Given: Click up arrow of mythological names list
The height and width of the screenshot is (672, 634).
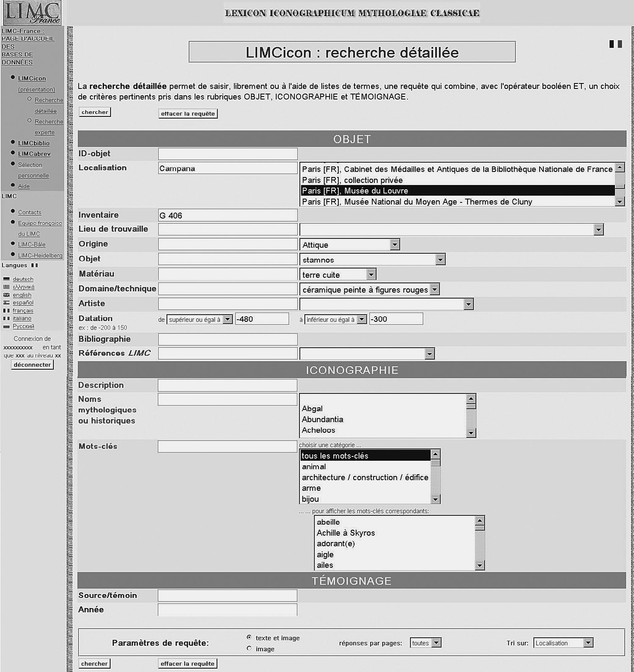Looking at the screenshot, I should tap(471, 398).
